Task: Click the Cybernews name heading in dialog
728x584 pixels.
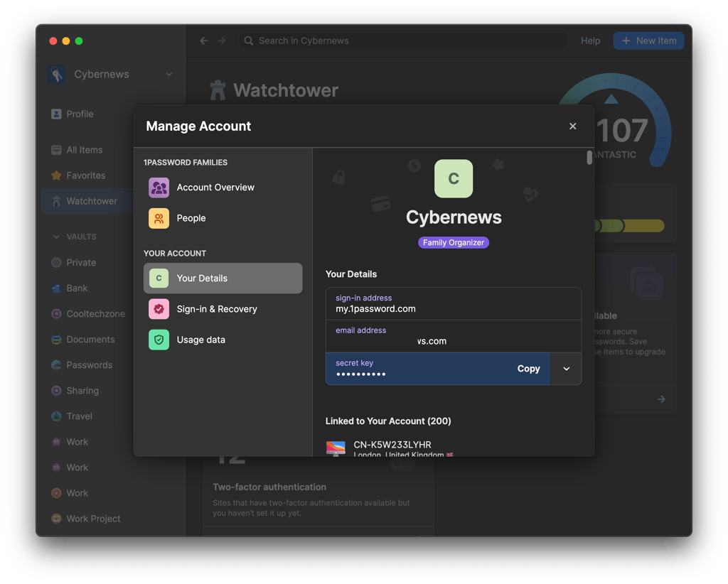Action: point(454,217)
